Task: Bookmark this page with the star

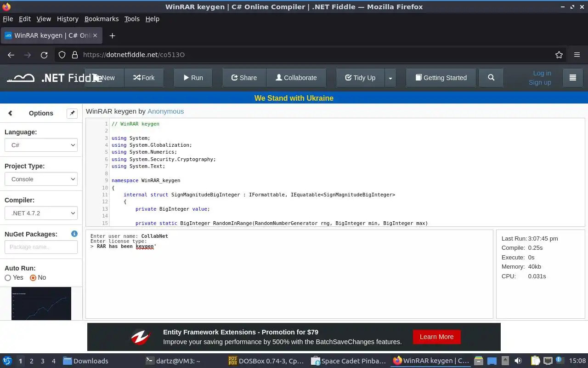Action: pyautogui.click(x=559, y=55)
